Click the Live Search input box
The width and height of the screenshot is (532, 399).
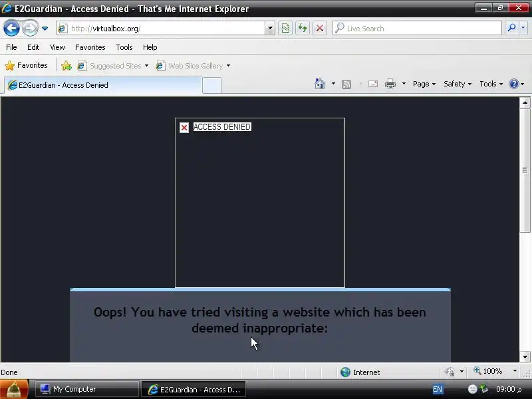[x=418, y=29]
